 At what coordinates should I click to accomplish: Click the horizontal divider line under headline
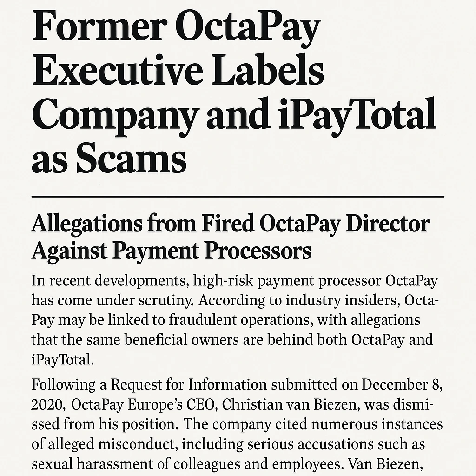(238, 197)
